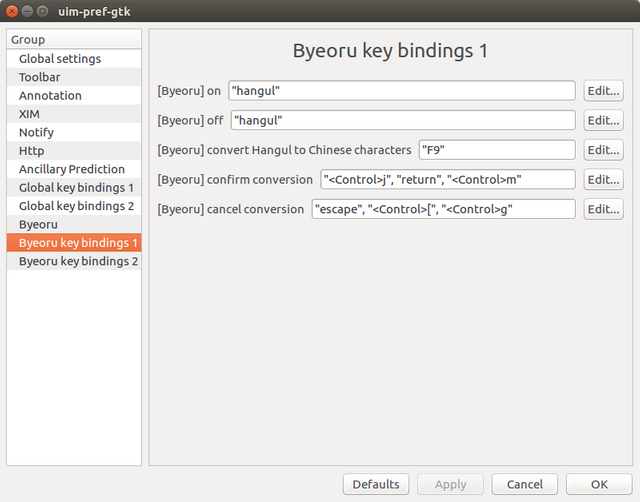Select the Notify group
640x502 pixels.
pyautogui.click(x=36, y=132)
